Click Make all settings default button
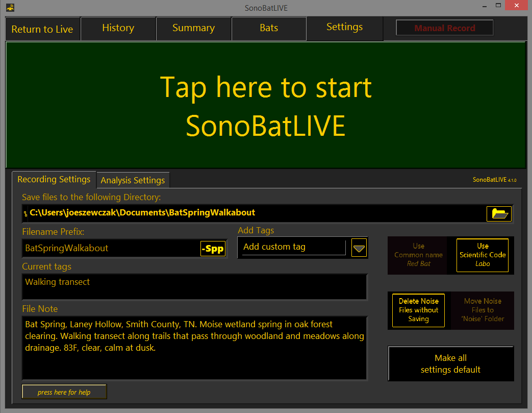Screen dimensions: 532x413 coord(450,363)
